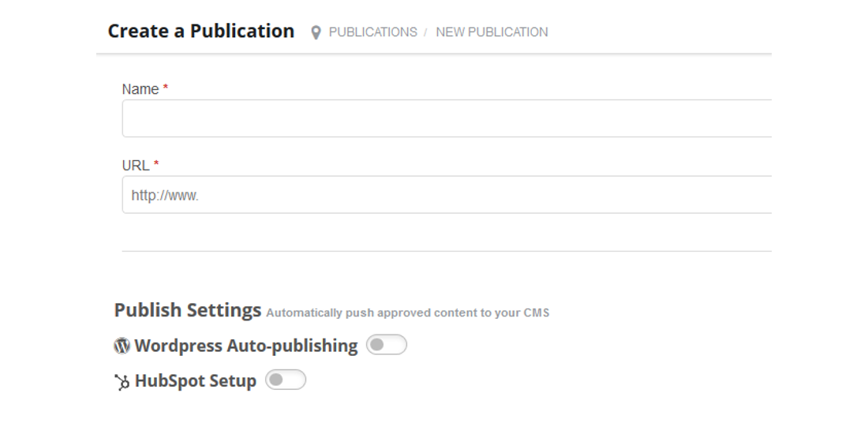
Task: Click the Publish Settings section heading
Action: (x=188, y=310)
